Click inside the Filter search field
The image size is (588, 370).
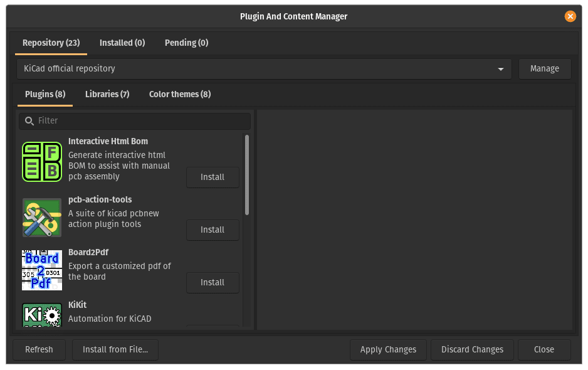[138, 120]
